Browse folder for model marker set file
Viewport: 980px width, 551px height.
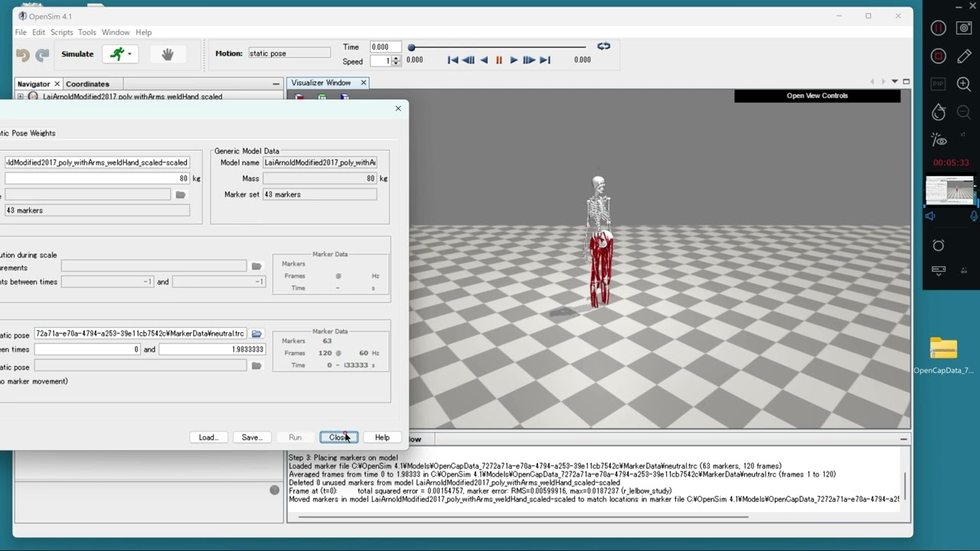181,194
